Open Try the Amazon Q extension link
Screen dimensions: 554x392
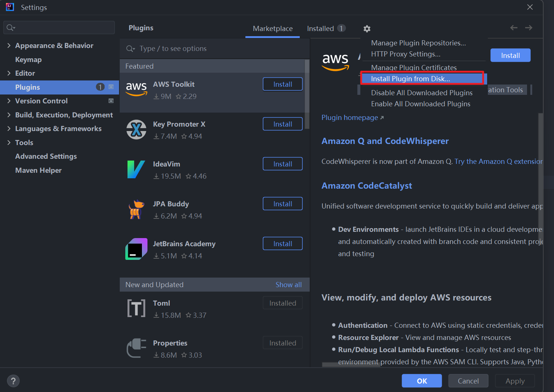(x=499, y=161)
